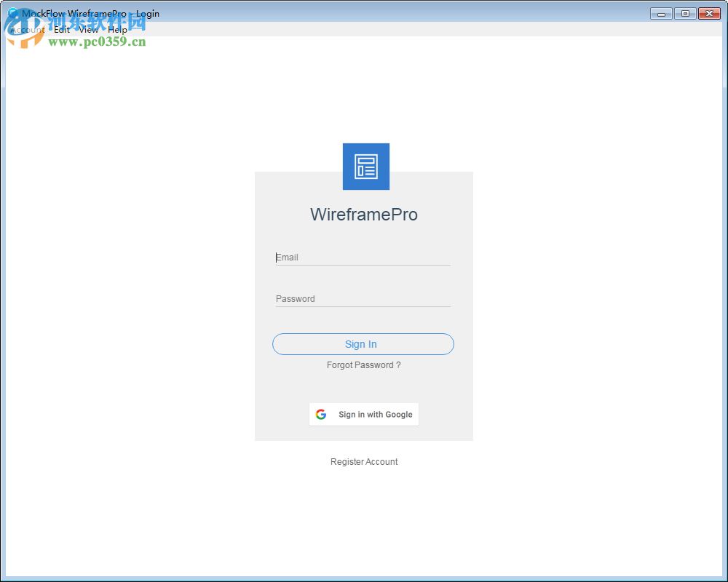Open Register Account
Image resolution: width=728 pixels, height=582 pixels.
click(364, 461)
